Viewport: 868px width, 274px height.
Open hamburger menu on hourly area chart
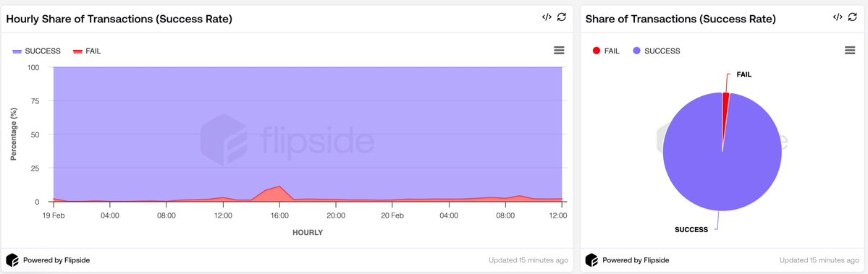(x=559, y=51)
